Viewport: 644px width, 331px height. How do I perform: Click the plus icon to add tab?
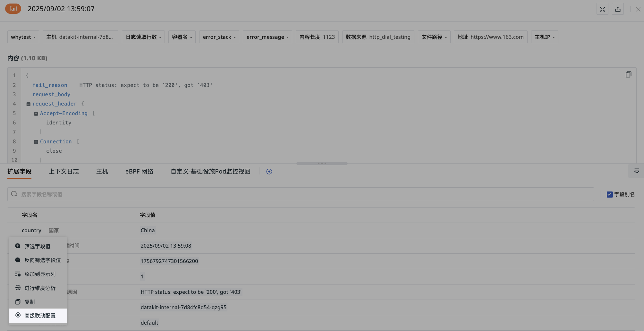tap(269, 172)
